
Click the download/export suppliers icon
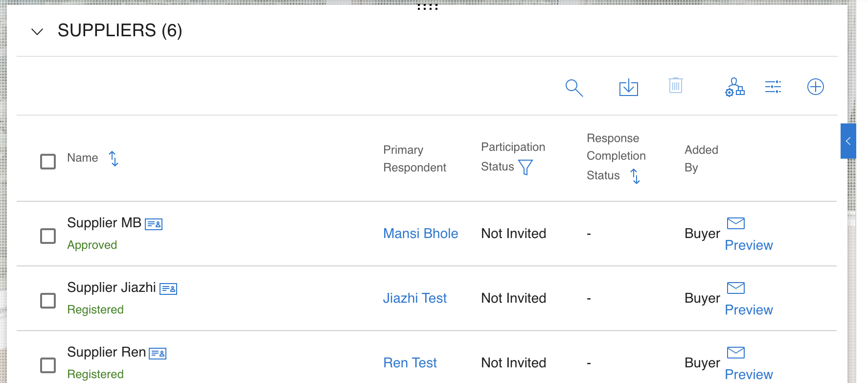628,88
